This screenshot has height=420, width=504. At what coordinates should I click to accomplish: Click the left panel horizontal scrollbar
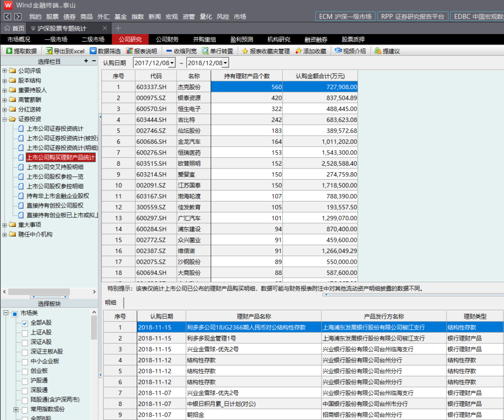coord(39,292)
